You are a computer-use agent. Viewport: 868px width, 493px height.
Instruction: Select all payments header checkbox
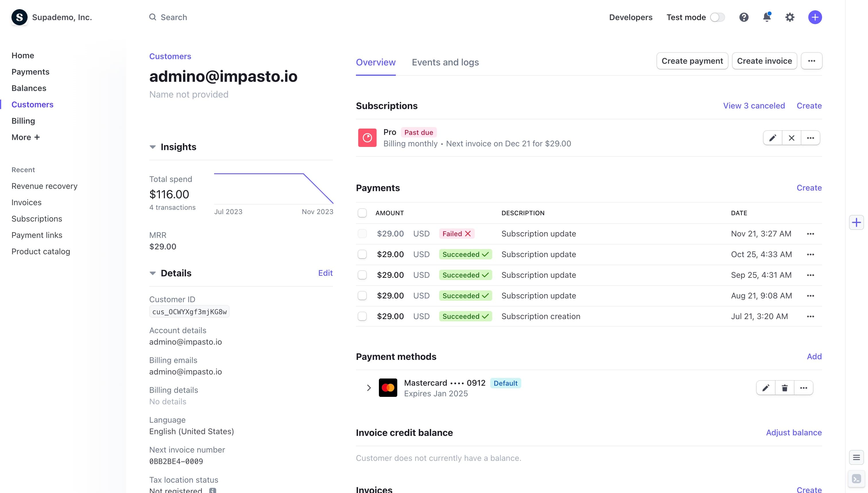[x=362, y=213]
